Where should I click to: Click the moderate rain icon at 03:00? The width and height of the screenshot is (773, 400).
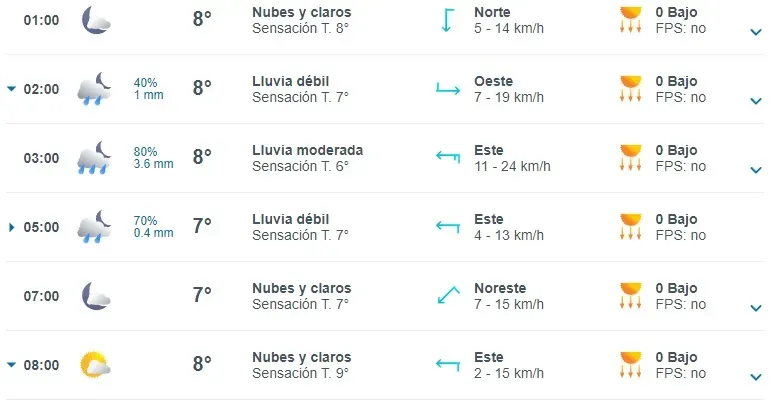tap(96, 158)
